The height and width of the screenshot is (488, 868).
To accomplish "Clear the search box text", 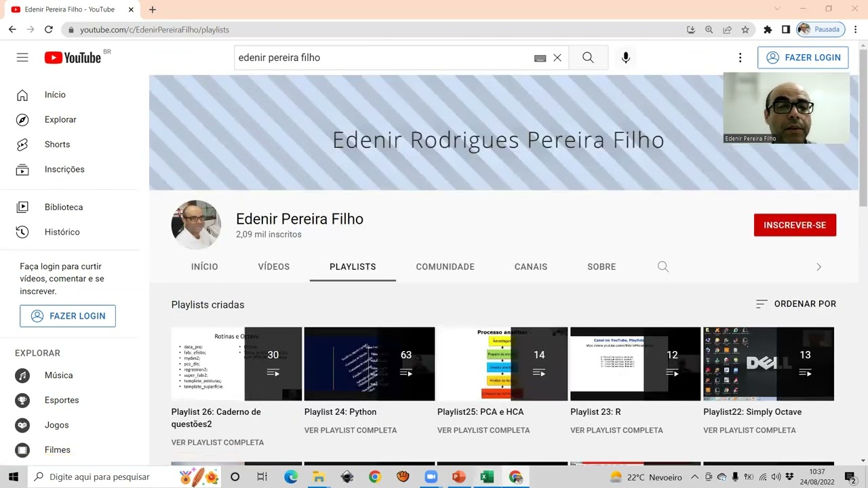I will (557, 58).
